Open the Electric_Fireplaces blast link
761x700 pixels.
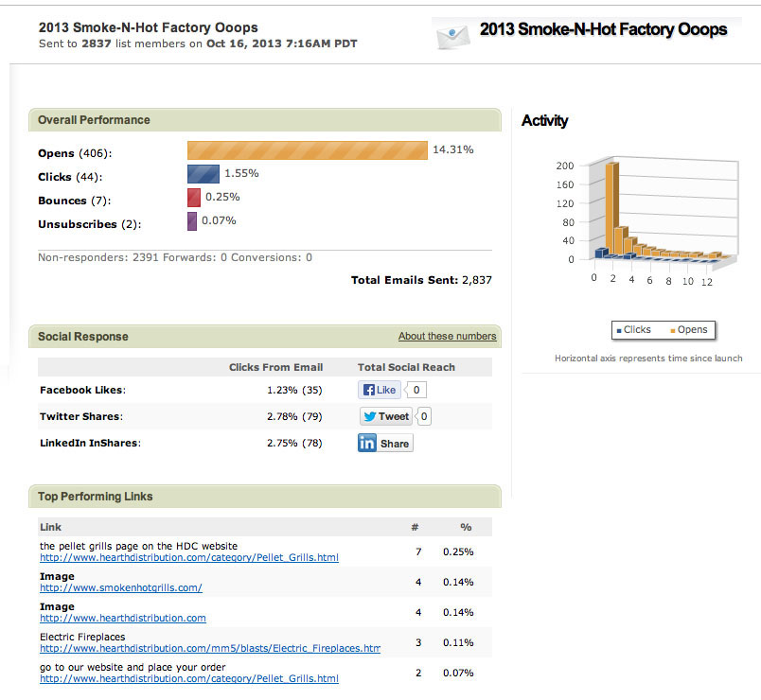(209, 648)
